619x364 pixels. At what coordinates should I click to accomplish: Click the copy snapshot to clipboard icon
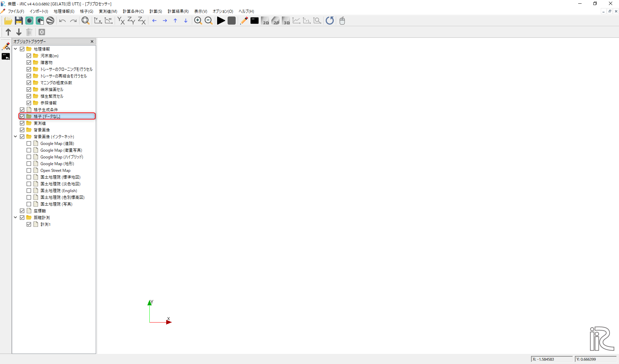40,21
